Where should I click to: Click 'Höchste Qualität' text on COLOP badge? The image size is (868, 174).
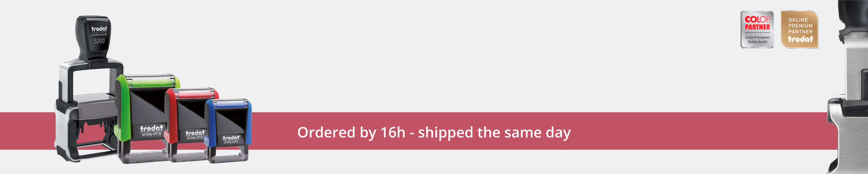tap(758, 42)
